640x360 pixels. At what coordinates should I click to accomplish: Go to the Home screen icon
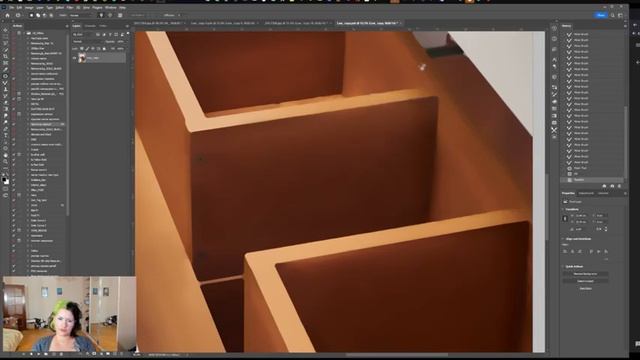point(7,15)
